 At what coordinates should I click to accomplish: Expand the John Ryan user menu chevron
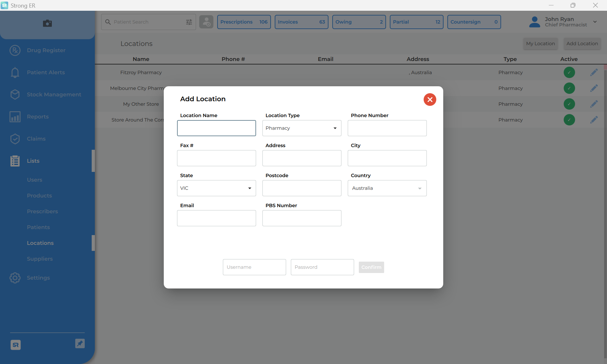(x=595, y=22)
